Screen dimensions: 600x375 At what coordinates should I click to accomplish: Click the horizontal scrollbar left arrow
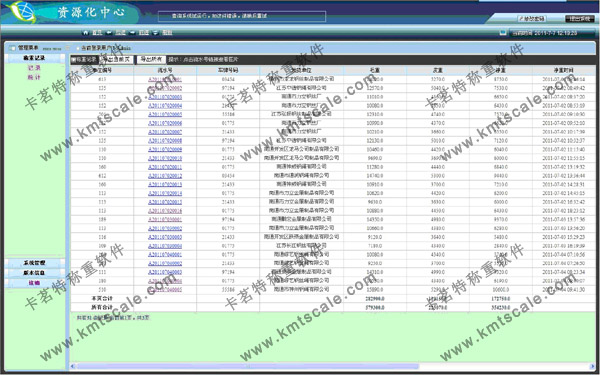coord(73,367)
